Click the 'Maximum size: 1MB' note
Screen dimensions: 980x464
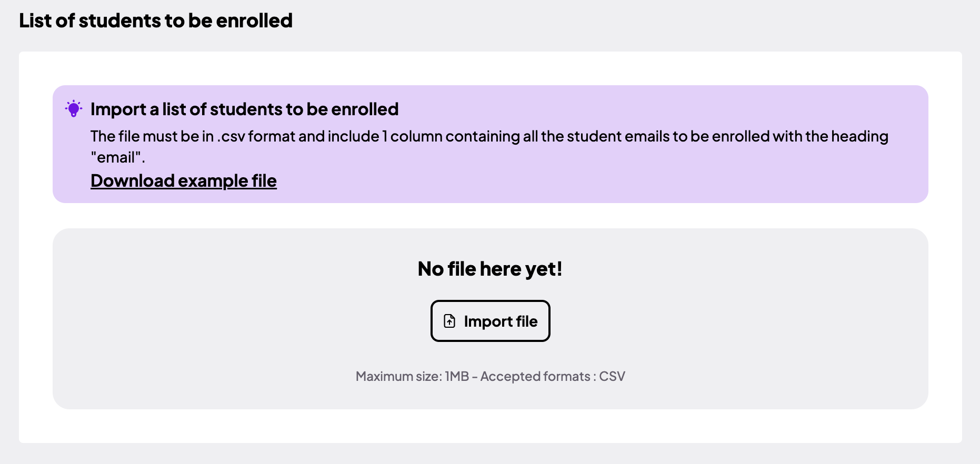(x=412, y=376)
